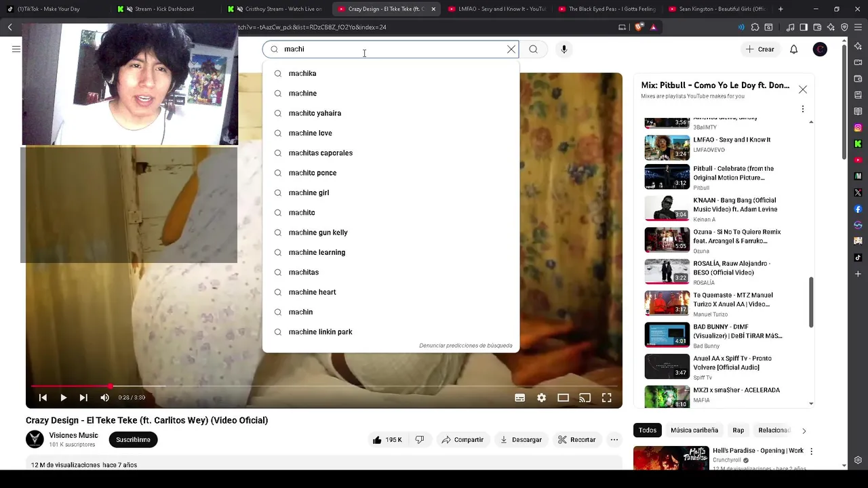Enter fullscreen mode
Viewport: 868px width, 488px height.
[x=606, y=398]
